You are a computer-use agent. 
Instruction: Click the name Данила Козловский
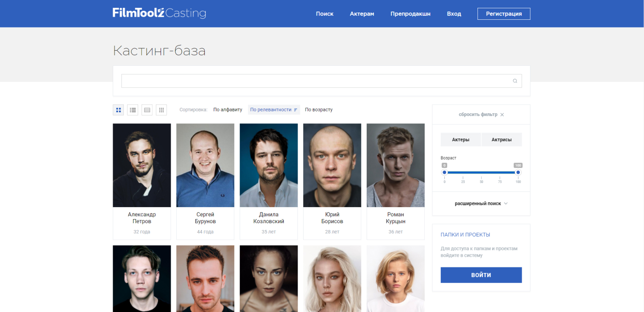(x=269, y=218)
